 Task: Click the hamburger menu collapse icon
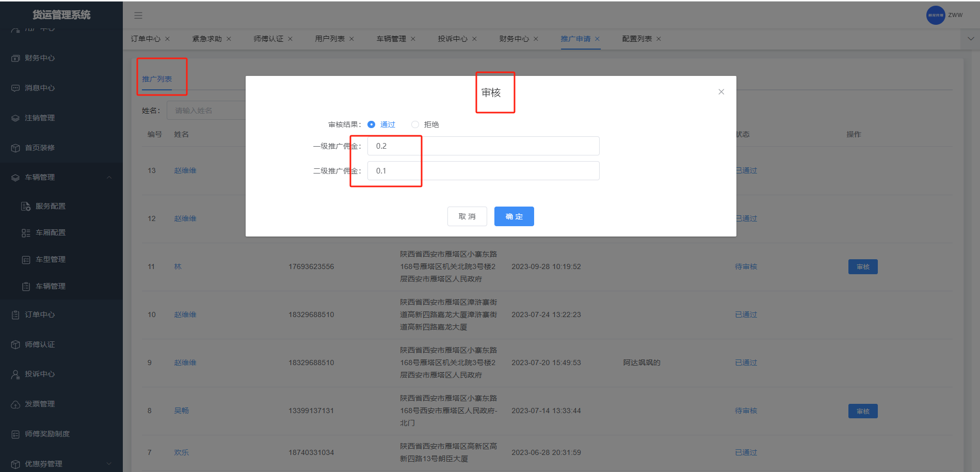(x=138, y=15)
